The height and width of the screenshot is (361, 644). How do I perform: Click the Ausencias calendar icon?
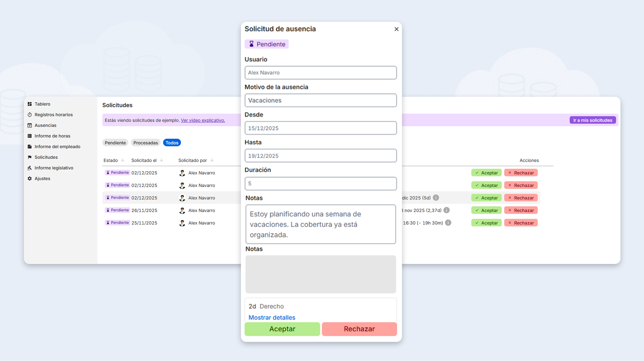pyautogui.click(x=30, y=125)
